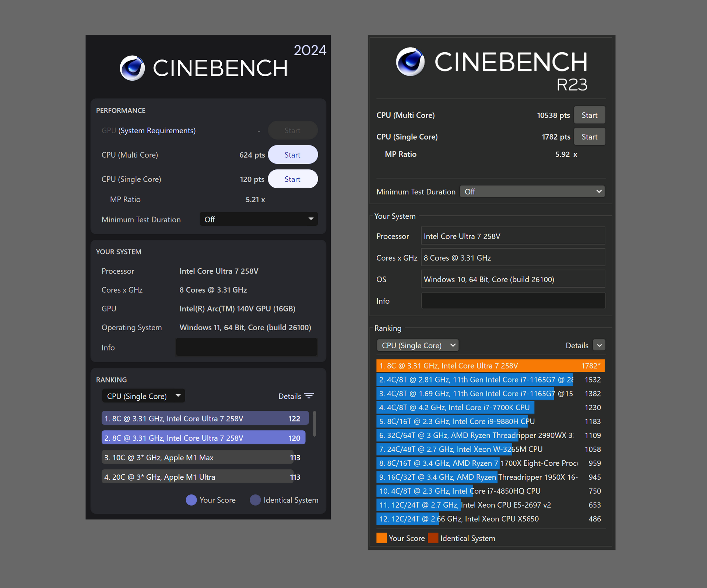
Task: Select Intel Core i7-7700K ranking row
Action: coord(490,408)
